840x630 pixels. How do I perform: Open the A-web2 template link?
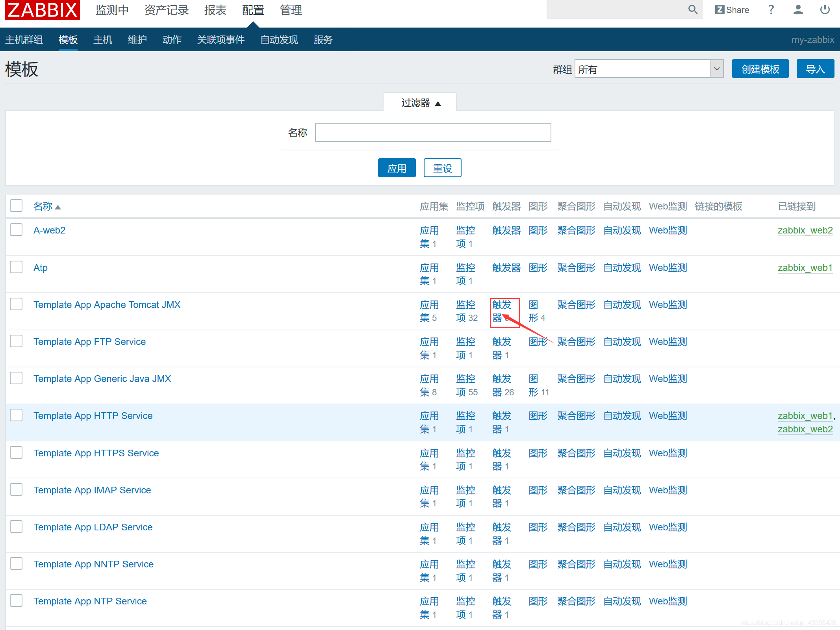click(x=49, y=230)
